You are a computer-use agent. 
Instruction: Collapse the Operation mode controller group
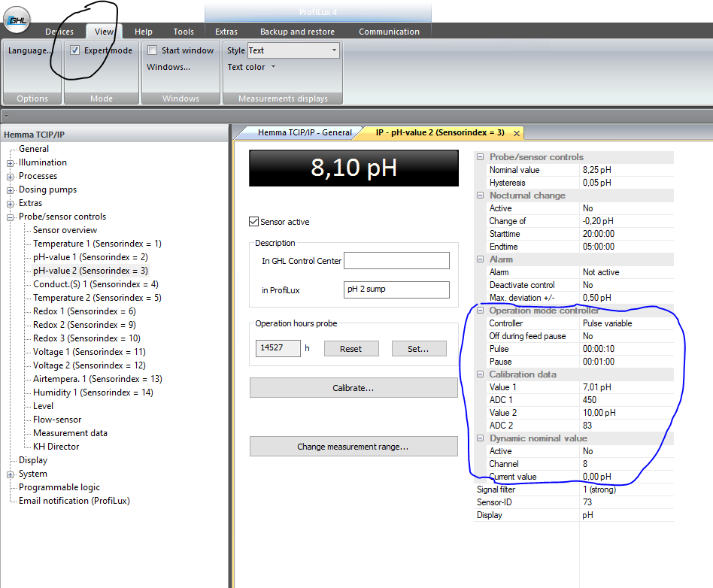480,310
